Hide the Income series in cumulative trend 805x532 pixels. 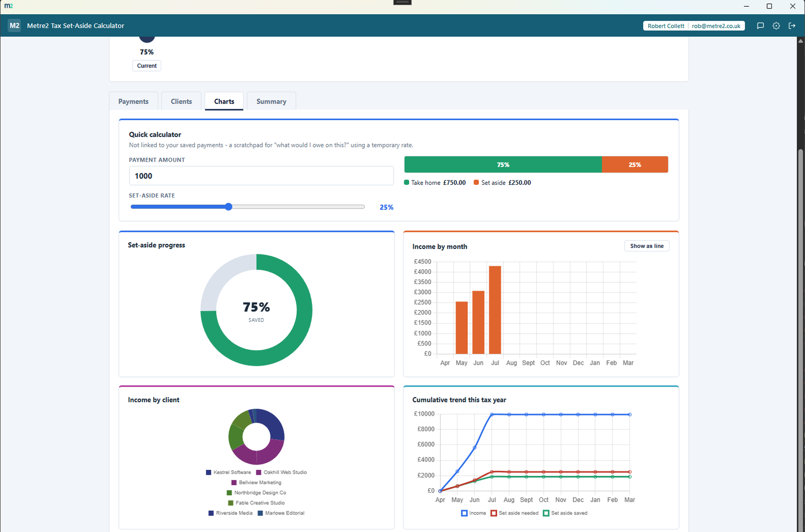click(474, 513)
